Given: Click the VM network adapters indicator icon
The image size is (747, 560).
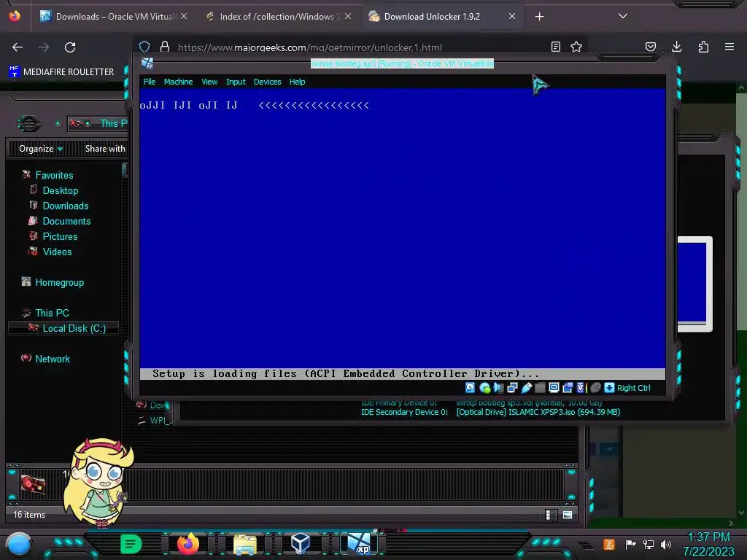Looking at the screenshot, I should [x=512, y=388].
